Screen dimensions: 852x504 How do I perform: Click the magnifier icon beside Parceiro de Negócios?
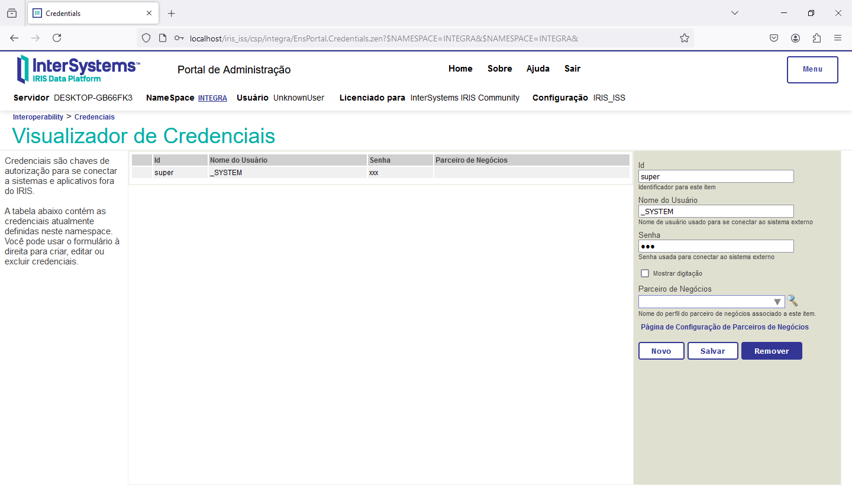tap(792, 301)
